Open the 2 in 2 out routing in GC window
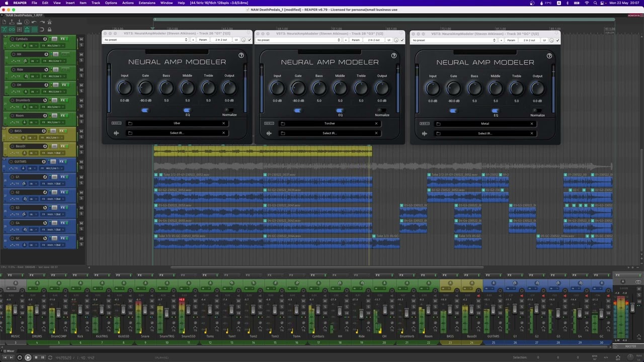Viewport: 644px width, 362px height. [529, 40]
